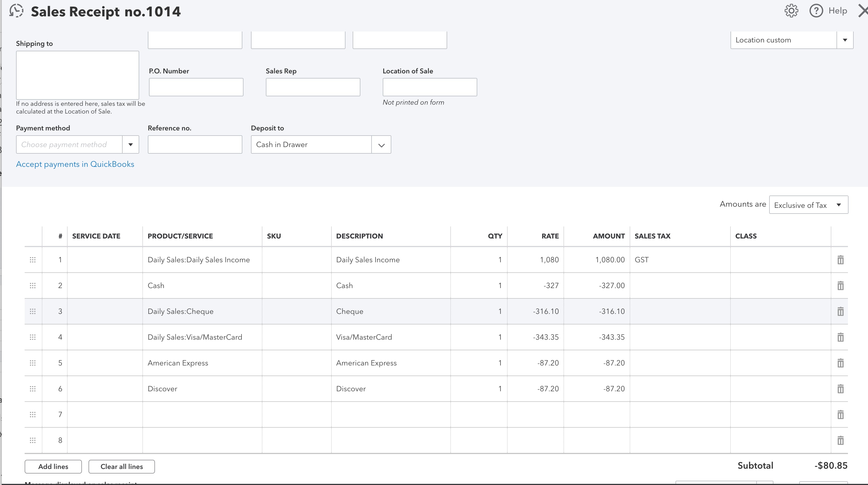The width and height of the screenshot is (868, 485).
Task: Toggle Amounts are Exclusive of Tax
Action: click(808, 205)
